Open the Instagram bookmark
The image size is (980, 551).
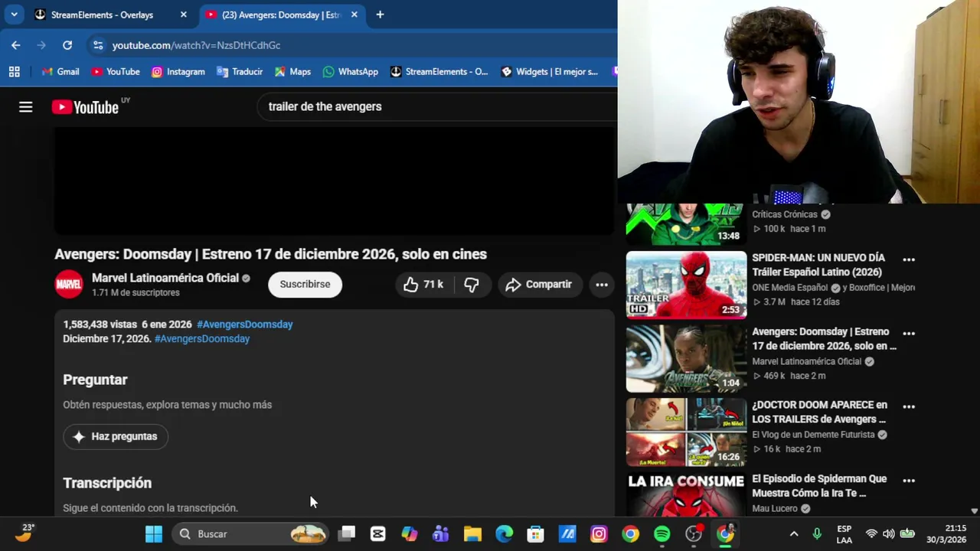coord(178,71)
